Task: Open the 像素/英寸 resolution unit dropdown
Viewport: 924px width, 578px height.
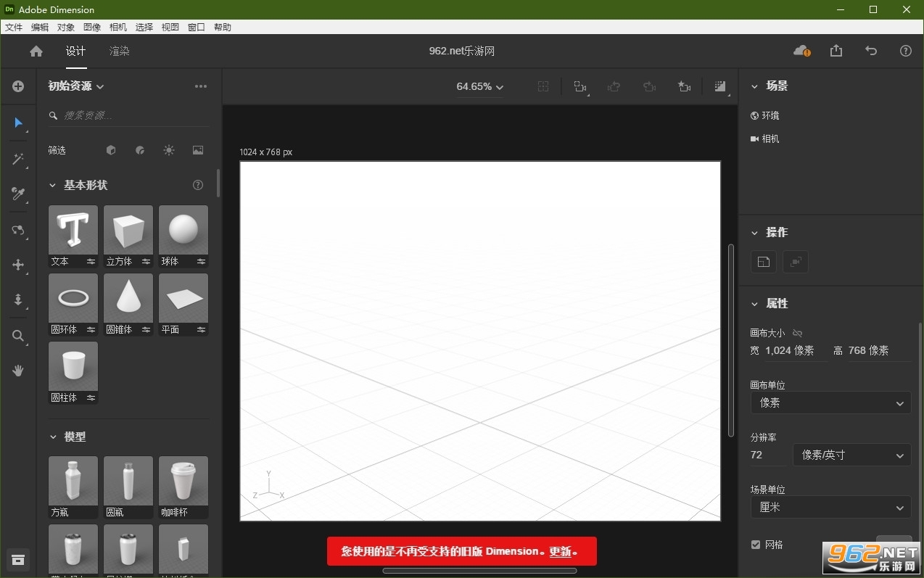Action: [852, 455]
